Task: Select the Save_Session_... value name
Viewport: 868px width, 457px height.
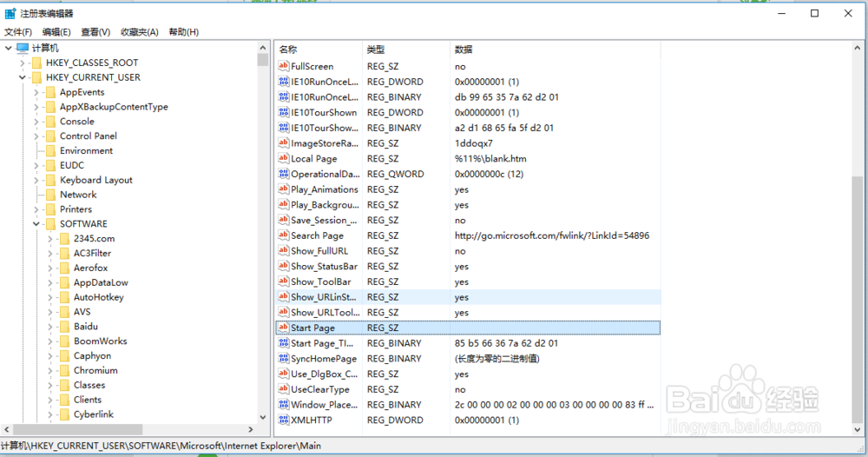Action: [324, 220]
